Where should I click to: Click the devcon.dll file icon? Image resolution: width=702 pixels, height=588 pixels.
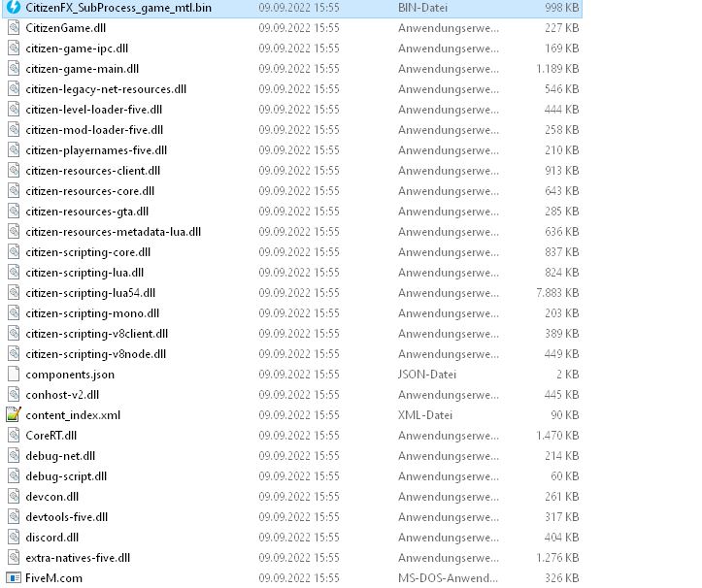point(14,496)
